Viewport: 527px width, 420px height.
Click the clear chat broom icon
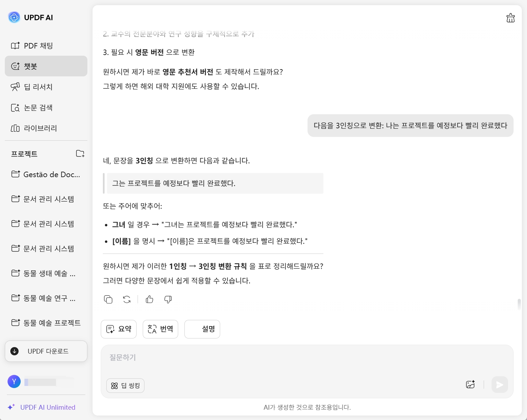510,18
